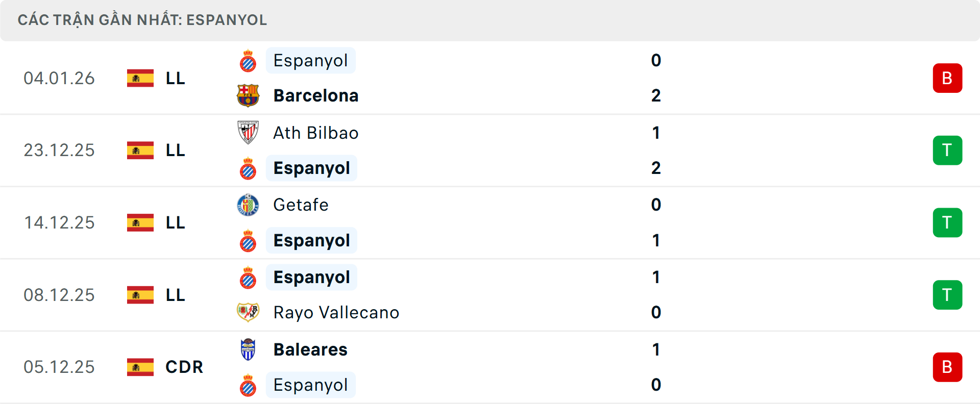Image resolution: width=980 pixels, height=404 pixels.
Task: Click the red B badge on the Barcelona row
Action: point(947,78)
